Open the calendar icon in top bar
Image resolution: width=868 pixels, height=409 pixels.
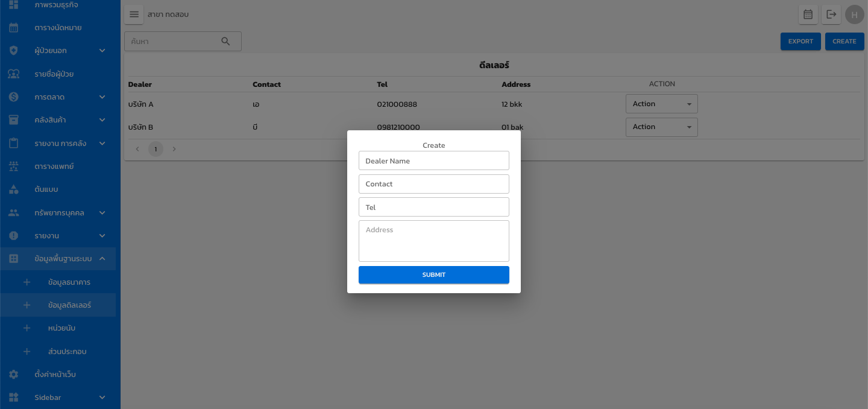click(x=808, y=14)
